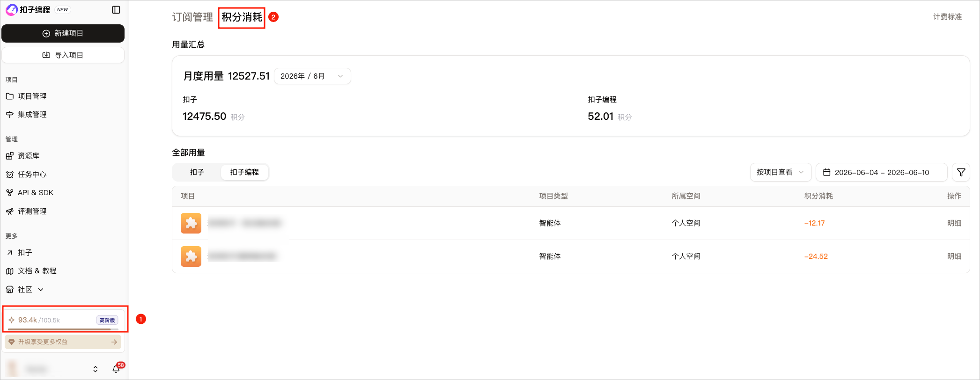Open API & SDK page

coord(36,193)
